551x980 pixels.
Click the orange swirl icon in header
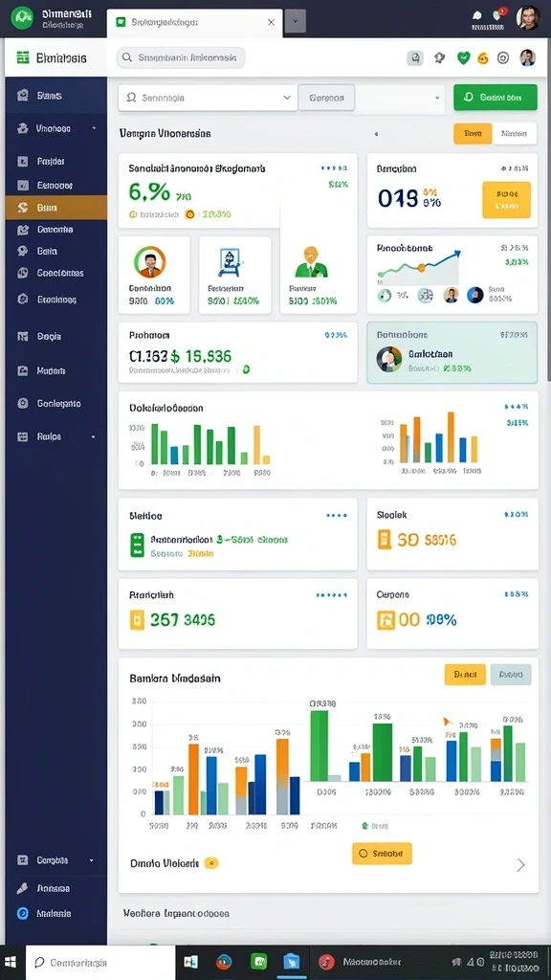482,58
